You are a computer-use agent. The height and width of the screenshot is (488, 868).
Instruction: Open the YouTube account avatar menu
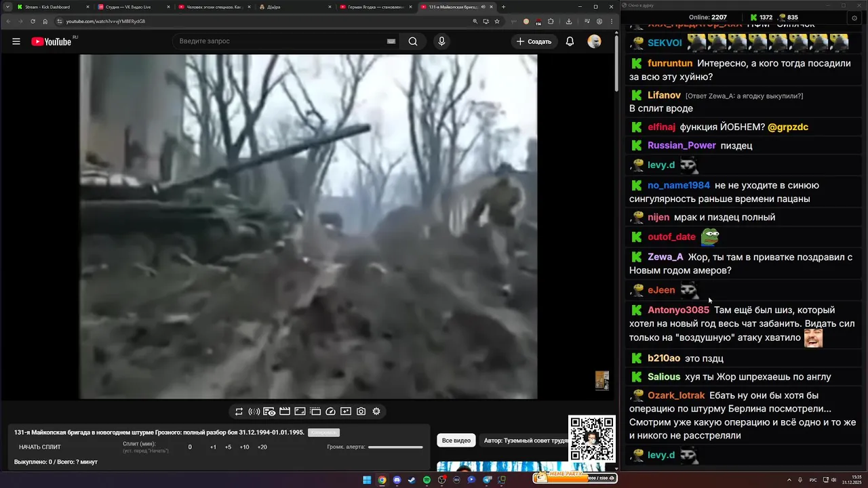[x=594, y=41]
